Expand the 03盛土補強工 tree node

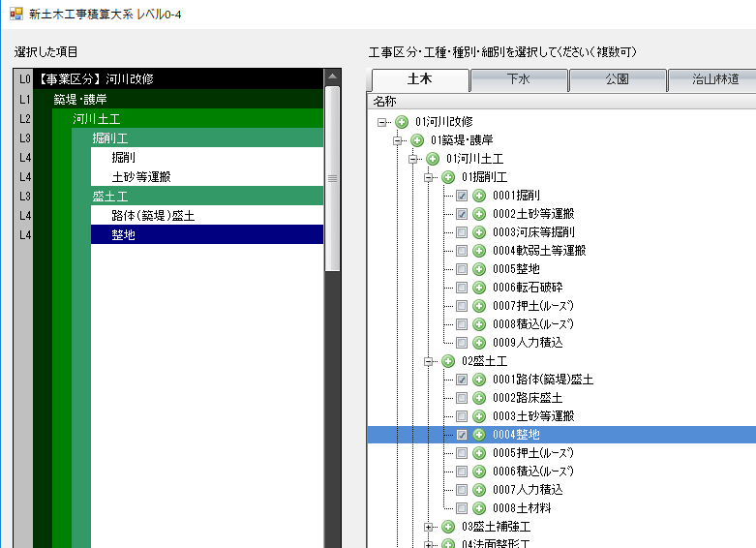click(x=429, y=528)
